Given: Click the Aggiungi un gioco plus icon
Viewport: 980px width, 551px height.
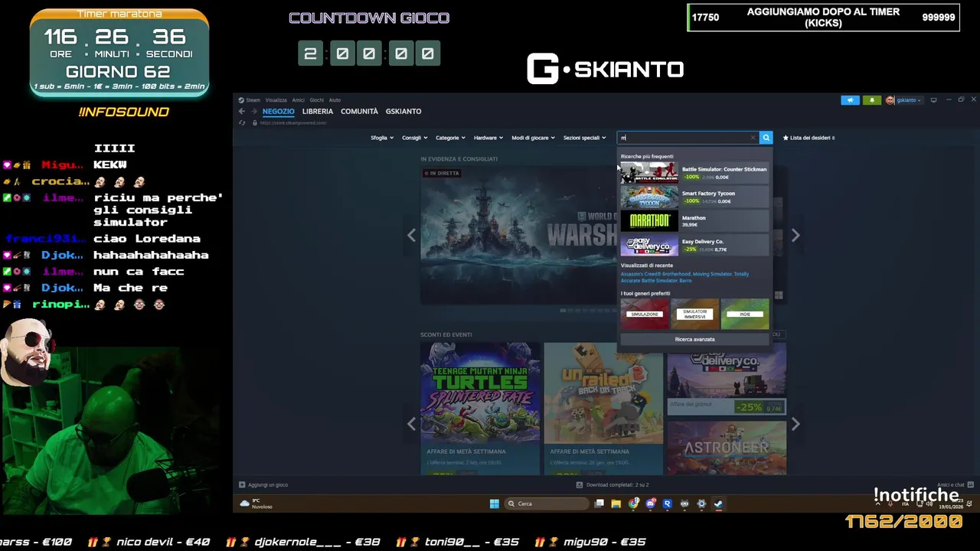Looking at the screenshot, I should (242, 484).
